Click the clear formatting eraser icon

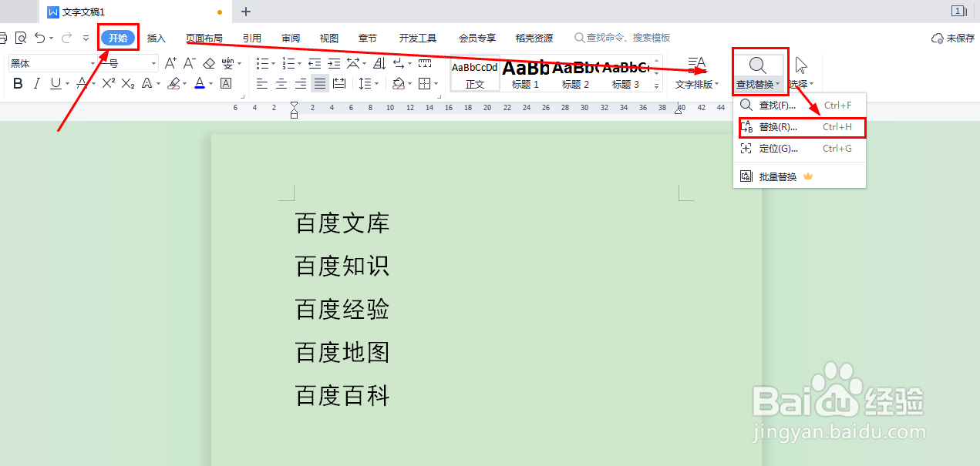(209, 63)
